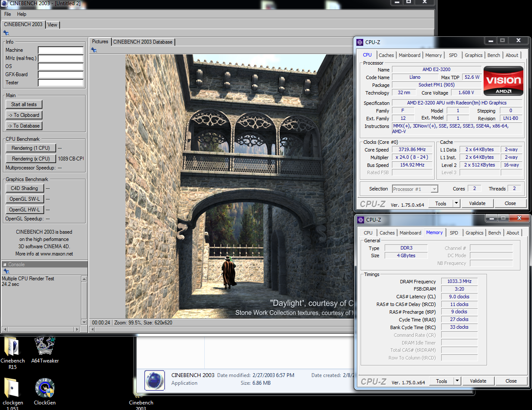Image resolution: width=532 pixels, height=410 pixels.
Task: Switch to View tab in CINEBENCH
Action: [x=52, y=25]
